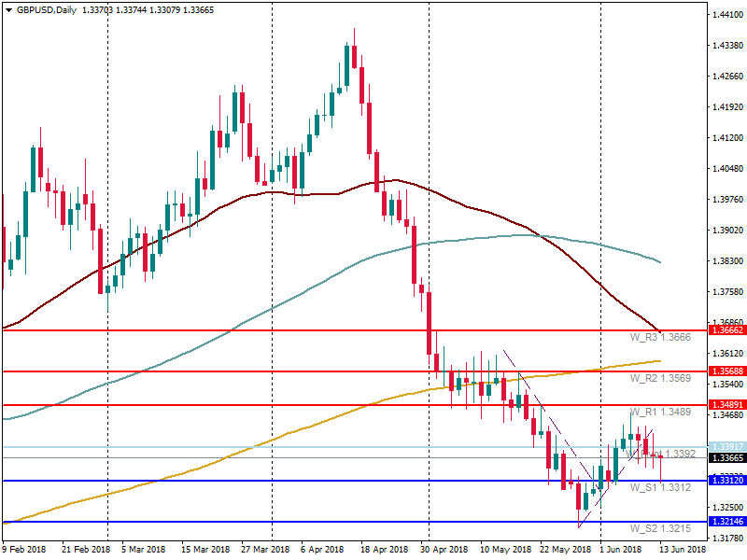Screen dimensions: 747x560
Task: Select the W_R3 1.3666 resistance label
Action: pos(658,336)
